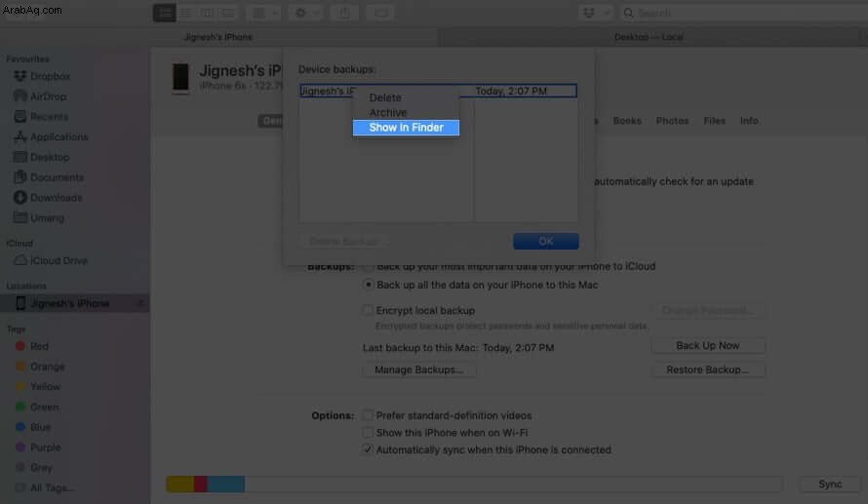Eject Jignesh's iPhone from sidebar
Screen dimensions: 868x504
coord(140,303)
